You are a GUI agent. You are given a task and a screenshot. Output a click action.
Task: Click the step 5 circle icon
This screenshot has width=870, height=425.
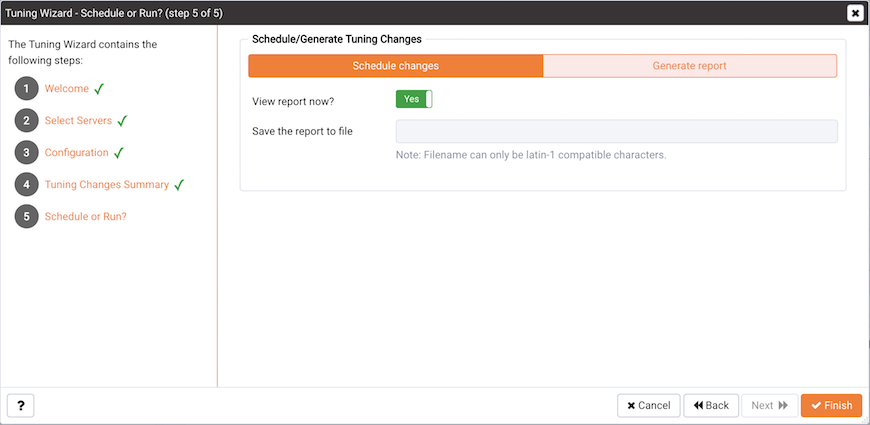point(27,216)
